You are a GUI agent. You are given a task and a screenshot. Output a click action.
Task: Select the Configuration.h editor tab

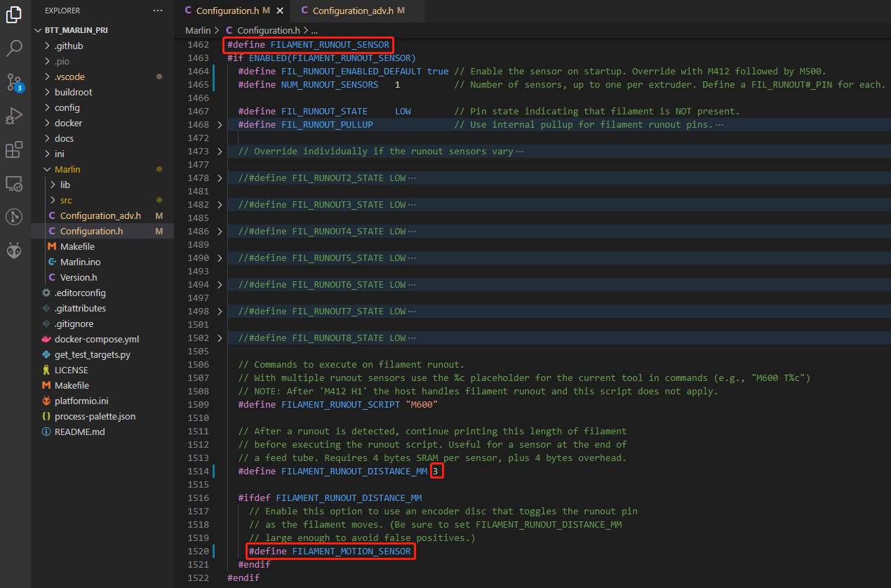point(227,11)
